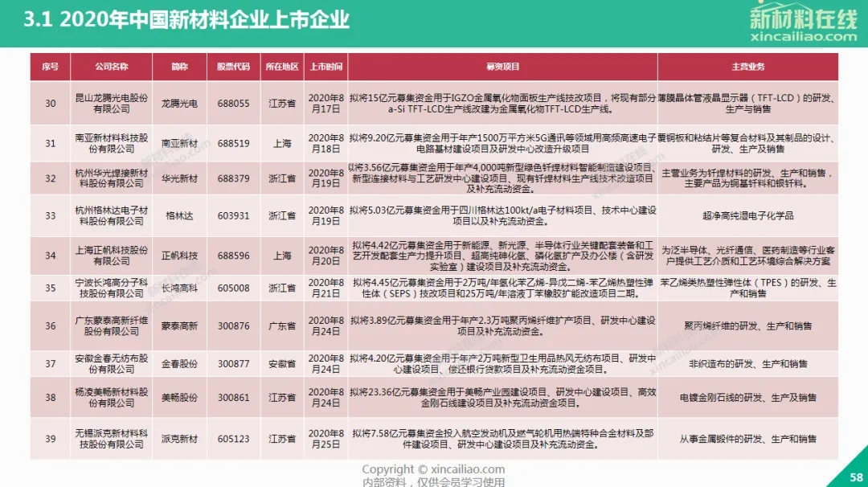Viewport: 868px width, 487px height.
Task: Click the 所在地区 column header
Action: [x=282, y=67]
